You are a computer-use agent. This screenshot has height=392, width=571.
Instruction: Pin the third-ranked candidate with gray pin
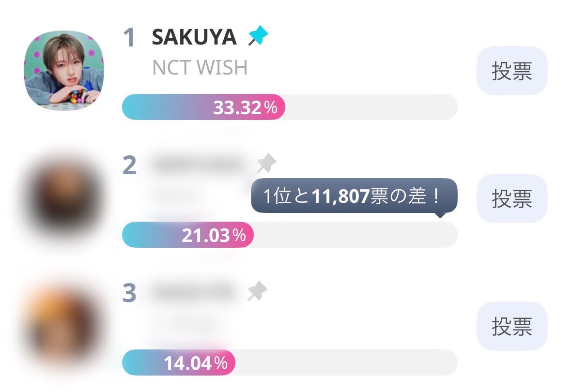click(x=257, y=291)
